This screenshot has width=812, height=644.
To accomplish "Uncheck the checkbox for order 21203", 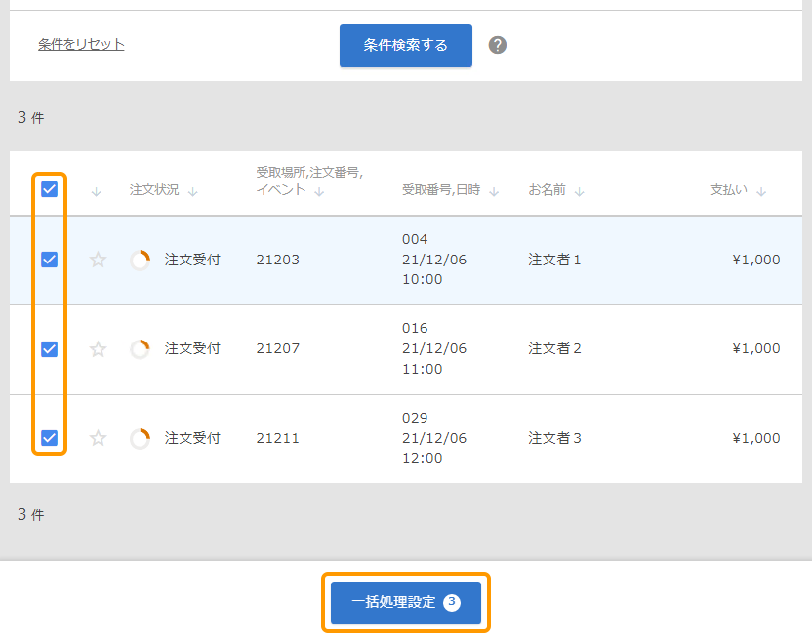I will click(x=49, y=260).
